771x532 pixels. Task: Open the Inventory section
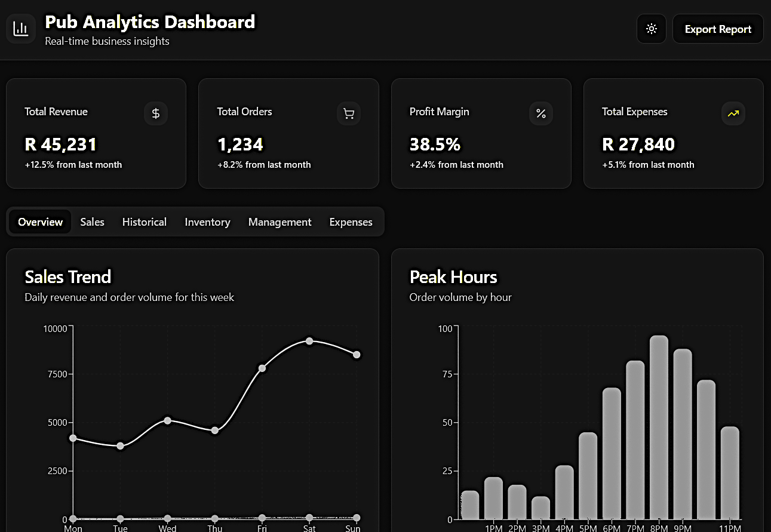207,222
